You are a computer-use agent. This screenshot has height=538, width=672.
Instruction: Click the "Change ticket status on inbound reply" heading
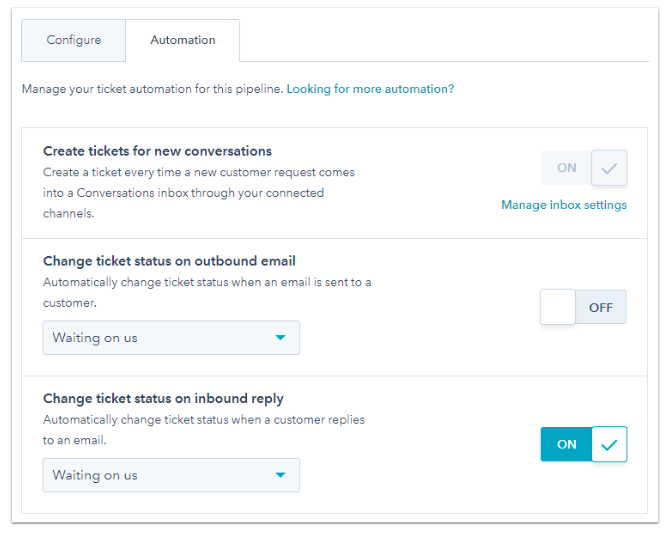coord(162,399)
